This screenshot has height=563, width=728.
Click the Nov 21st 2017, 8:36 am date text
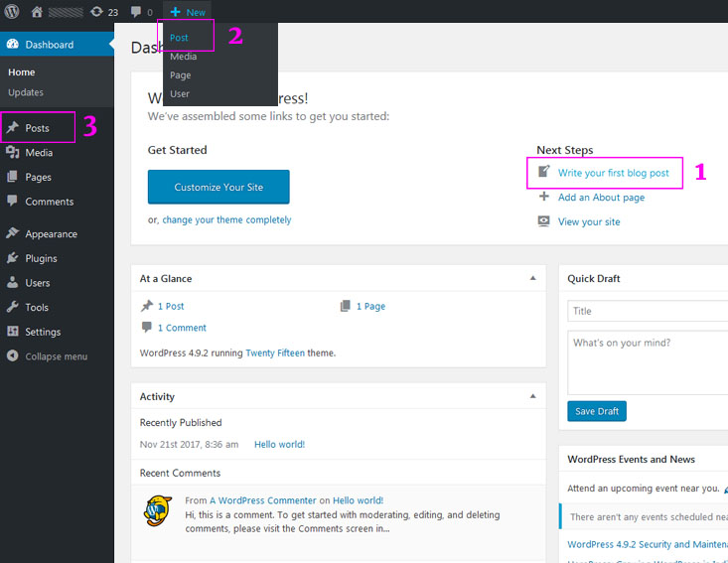point(189,444)
